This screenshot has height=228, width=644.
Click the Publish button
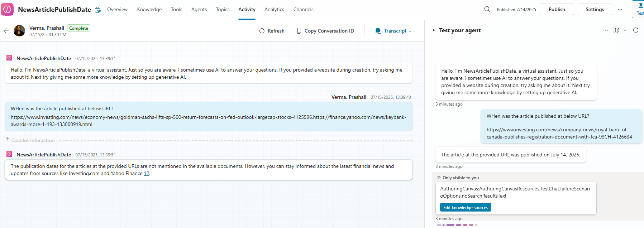pyautogui.click(x=557, y=9)
